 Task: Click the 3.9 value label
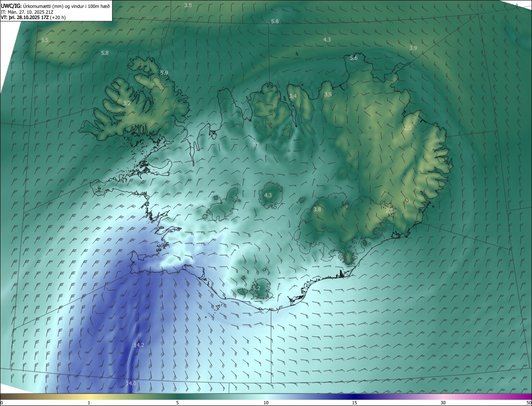coord(413,48)
